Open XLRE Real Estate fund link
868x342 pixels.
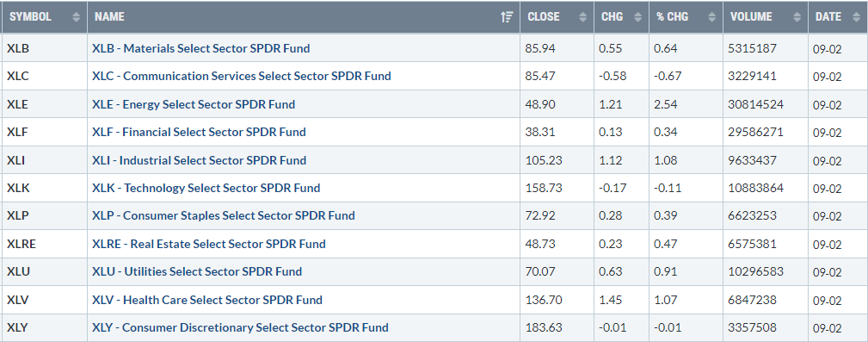tap(209, 244)
